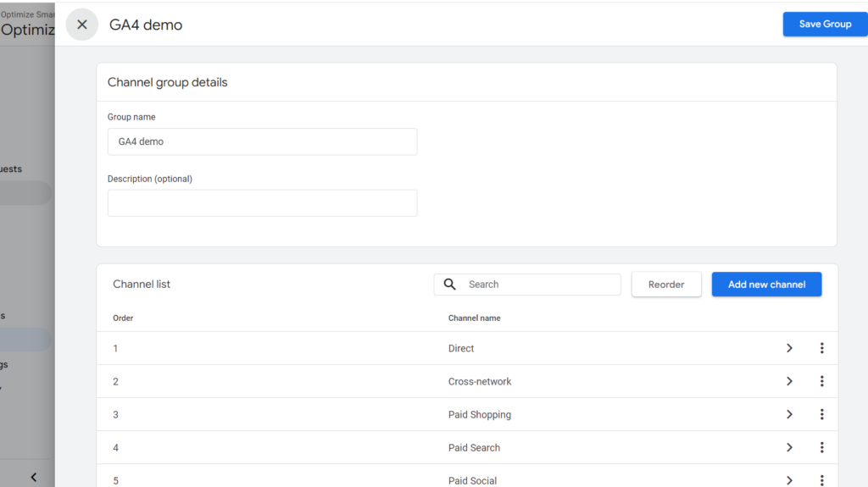Click the Reorder button
868x487 pixels.
point(666,285)
